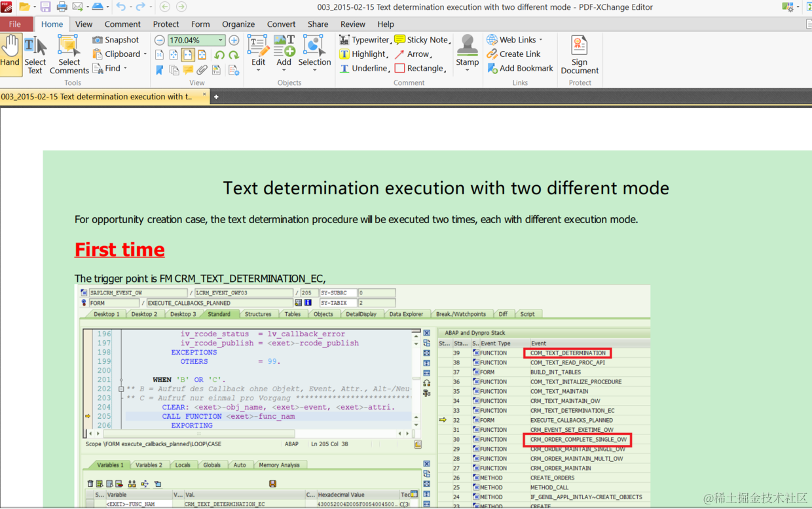812x509 pixels.
Task: Switch to the Organize ribbon tab
Action: coord(238,24)
